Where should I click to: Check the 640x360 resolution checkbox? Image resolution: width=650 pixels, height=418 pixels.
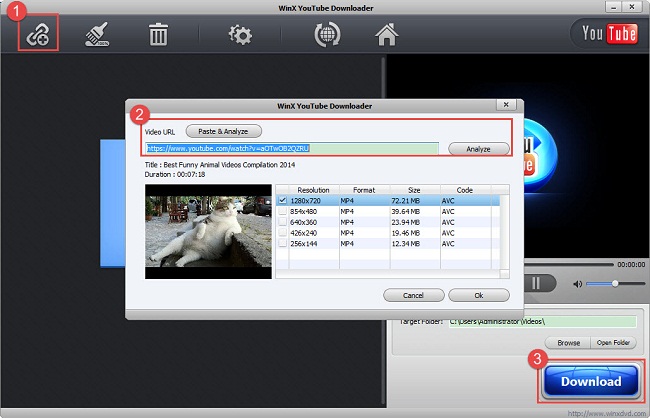(x=282, y=222)
